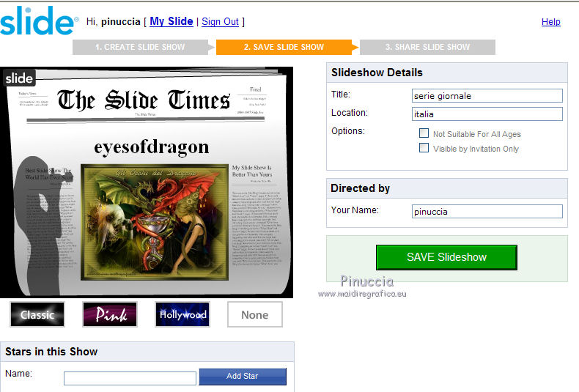Image resolution: width=579 pixels, height=392 pixels.
Task: Click the Stars in this Show heading
Action: (51, 352)
